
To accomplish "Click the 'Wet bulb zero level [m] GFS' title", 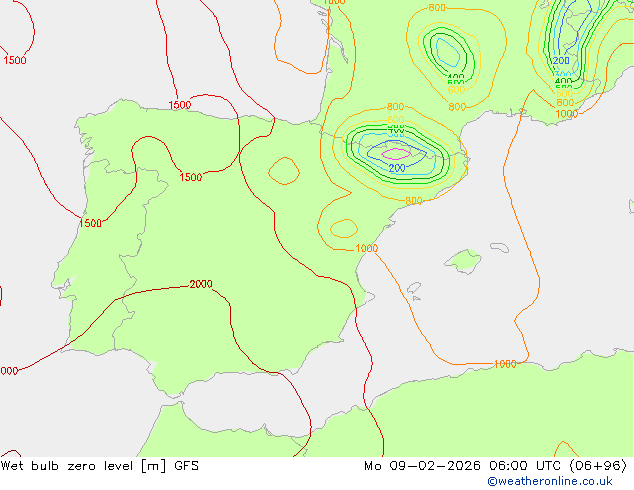I will tap(99, 466).
